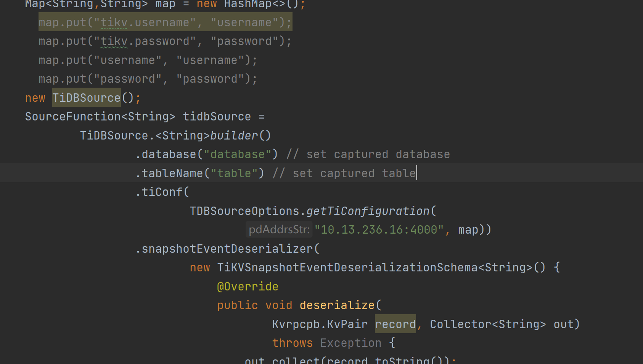Viewport: 643px width, 364px height.
Task: Click the "tikv.username" key string
Action: coord(145,22)
